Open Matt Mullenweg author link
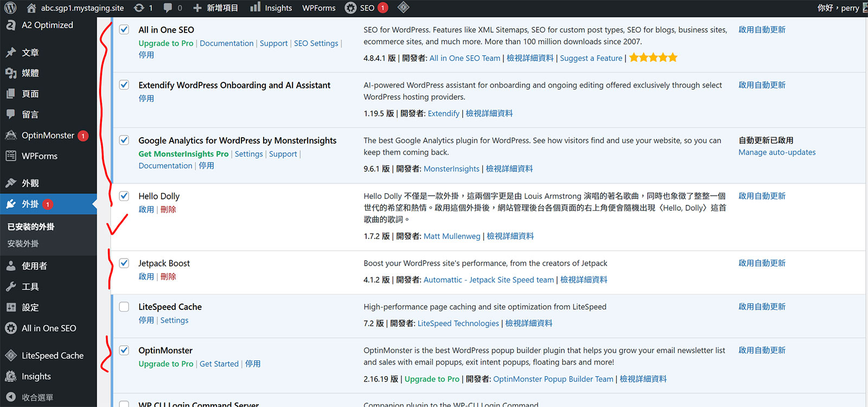868x407 pixels. [x=452, y=236]
